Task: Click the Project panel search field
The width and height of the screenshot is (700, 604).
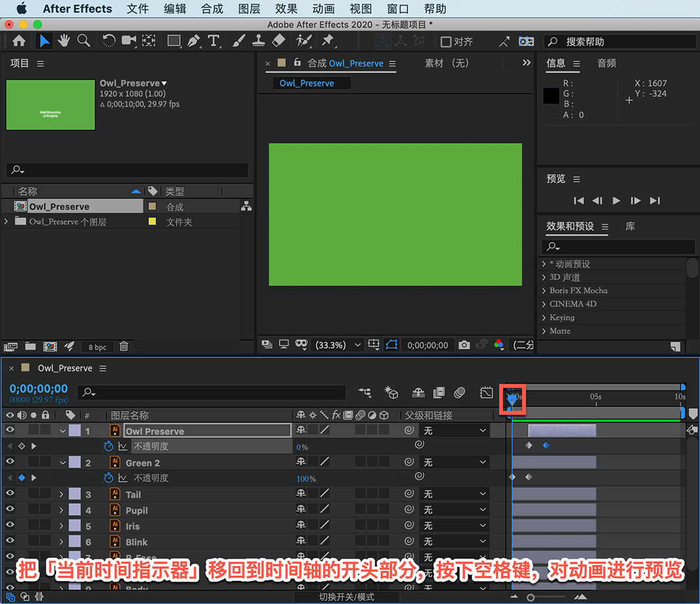Action: 127,169
